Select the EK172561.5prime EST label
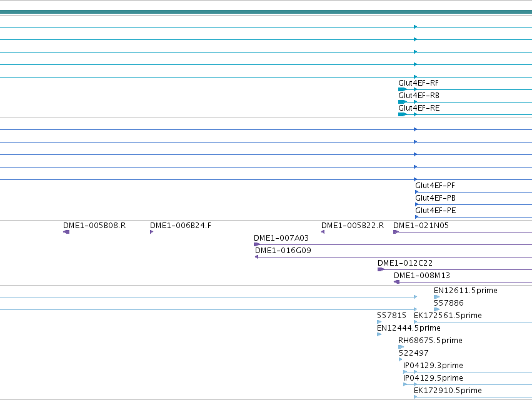 tap(448, 316)
